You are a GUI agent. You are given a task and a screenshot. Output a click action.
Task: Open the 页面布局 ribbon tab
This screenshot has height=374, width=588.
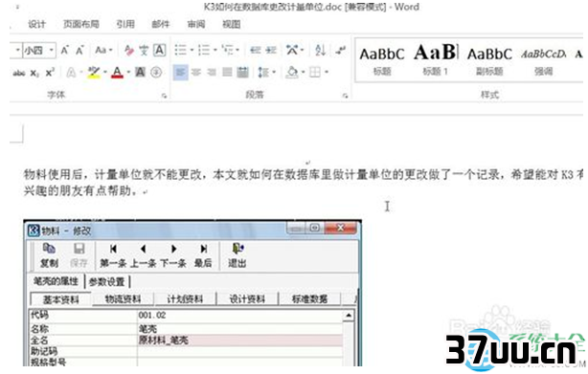pyautogui.click(x=81, y=24)
